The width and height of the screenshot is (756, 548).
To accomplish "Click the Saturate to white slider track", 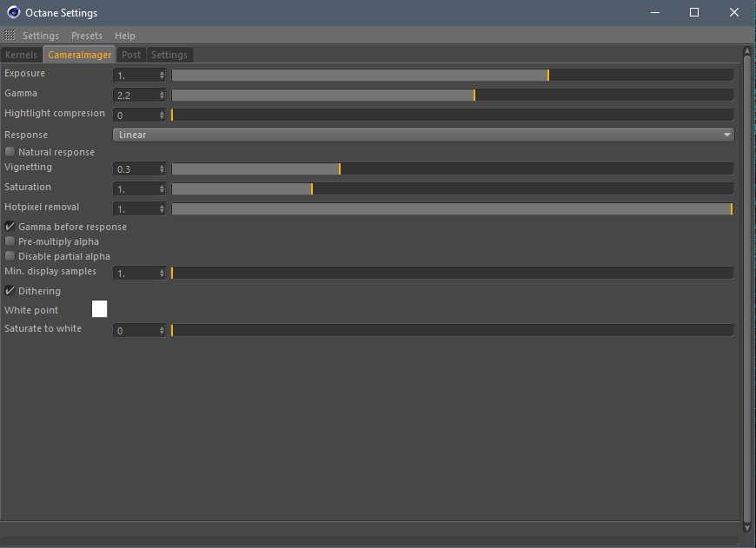I will (x=453, y=330).
